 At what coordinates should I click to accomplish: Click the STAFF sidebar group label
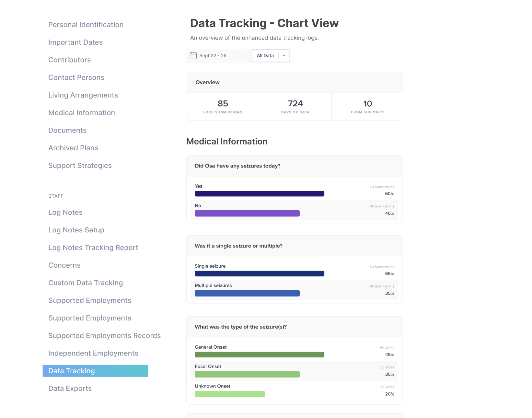tap(56, 196)
